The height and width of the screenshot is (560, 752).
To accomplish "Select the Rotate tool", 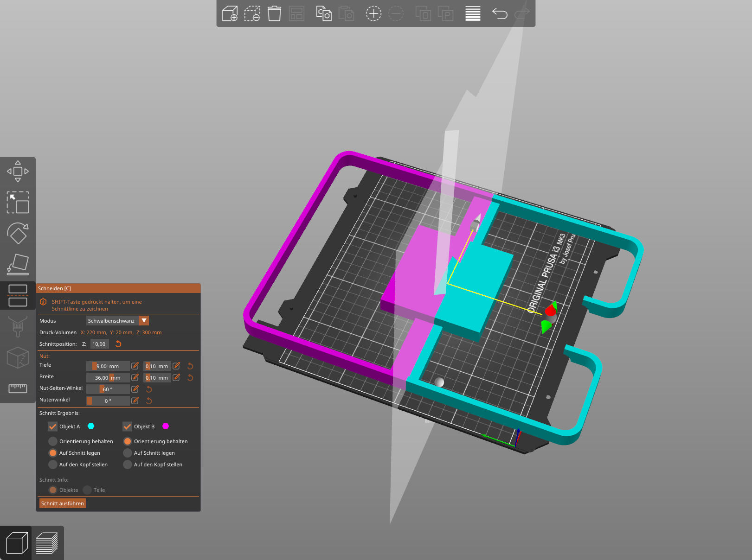I will pyautogui.click(x=18, y=233).
